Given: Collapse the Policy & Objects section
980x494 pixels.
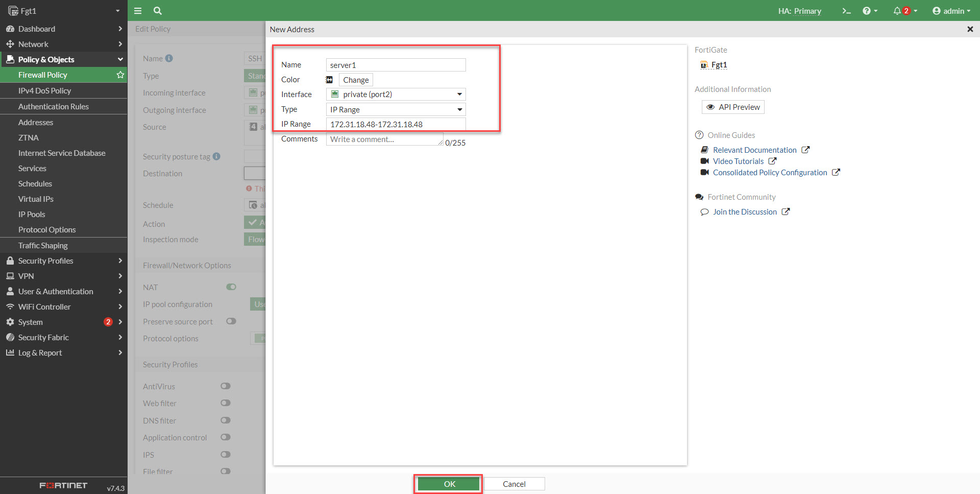Looking at the screenshot, I should click(64, 59).
